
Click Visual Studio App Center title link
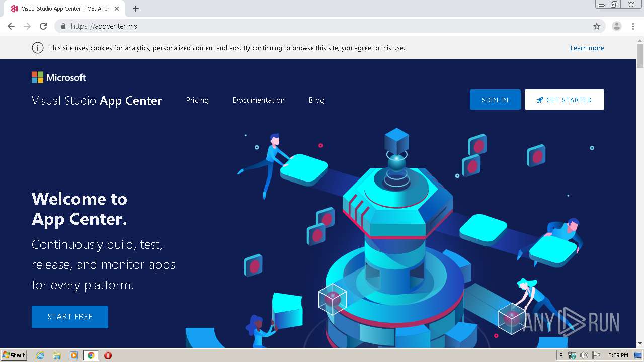(x=97, y=101)
